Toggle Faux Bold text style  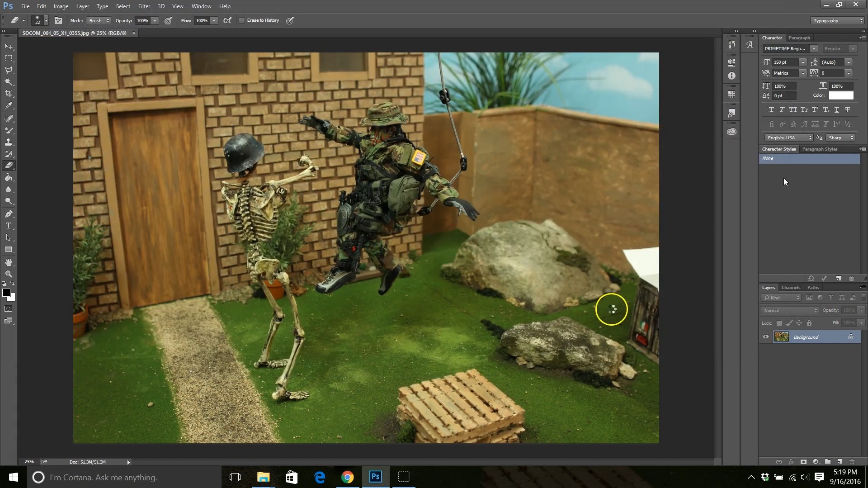(x=771, y=109)
